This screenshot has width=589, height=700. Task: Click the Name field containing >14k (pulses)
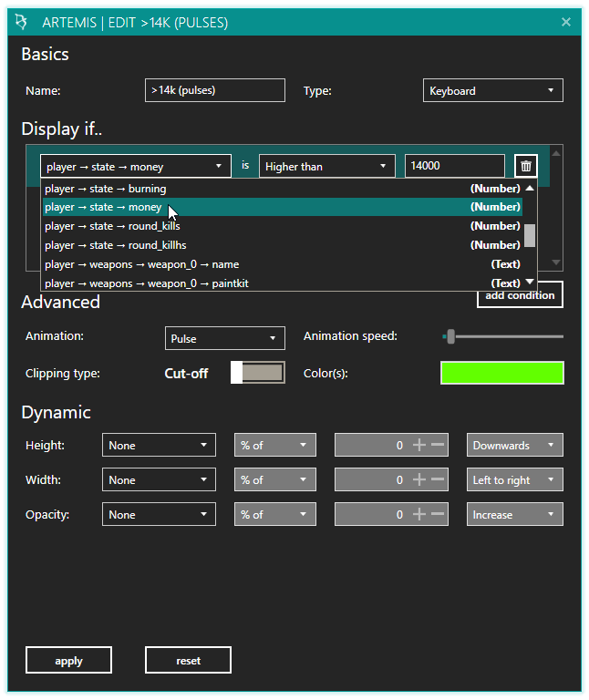215,90
